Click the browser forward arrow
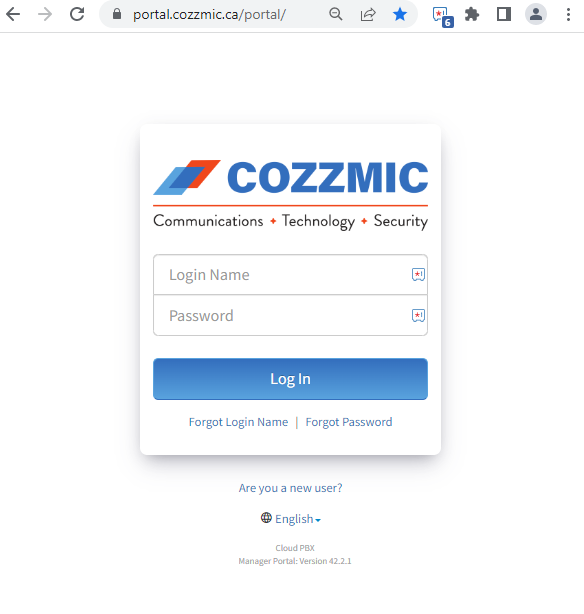Viewport: 584px width, 614px height. pyautogui.click(x=45, y=14)
